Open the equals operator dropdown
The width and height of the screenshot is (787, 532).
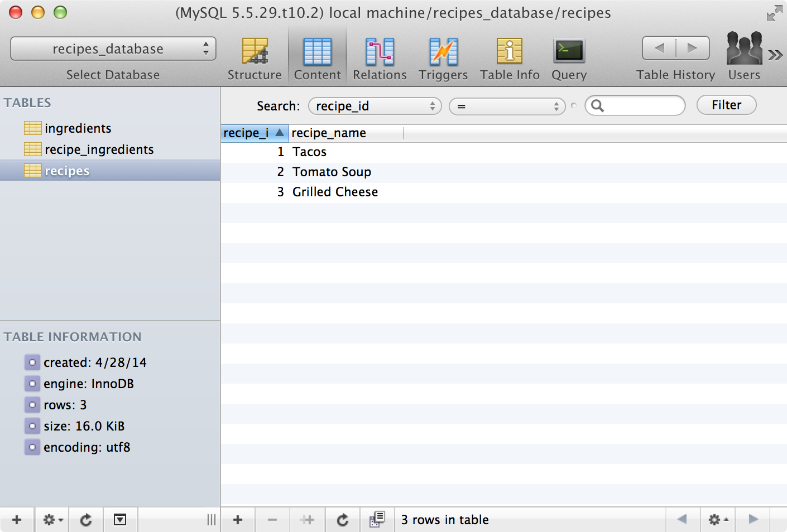(x=507, y=106)
